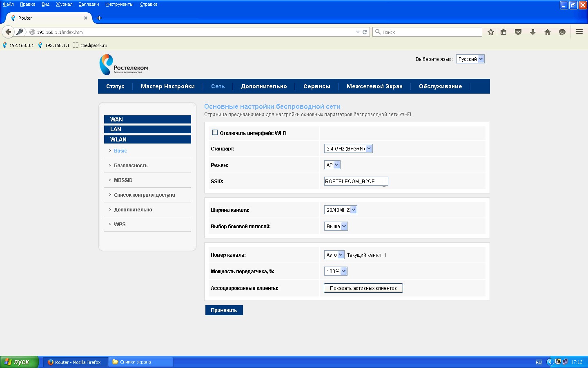The width and height of the screenshot is (588, 368).
Task: Show bookmarks list icon
Action: pos(503,32)
